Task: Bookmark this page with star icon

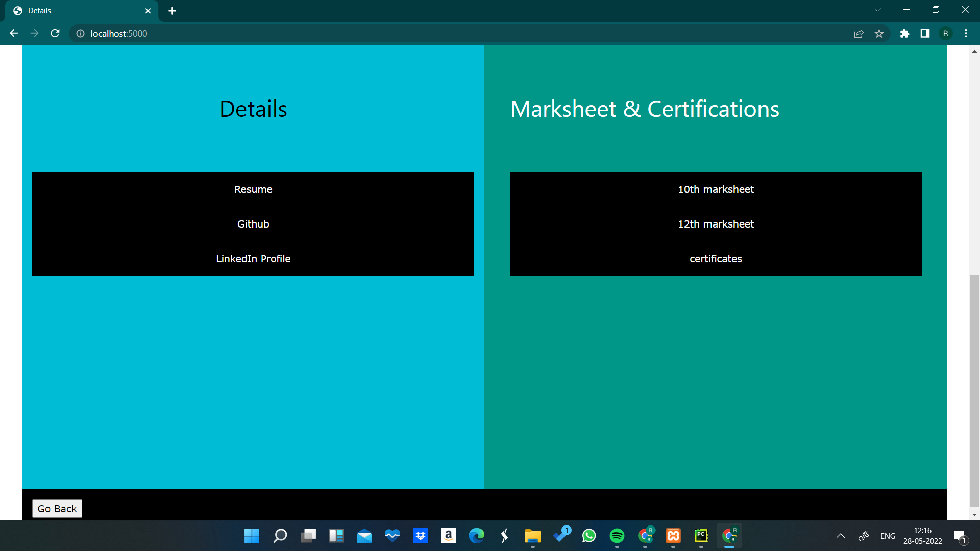Action: click(879, 33)
